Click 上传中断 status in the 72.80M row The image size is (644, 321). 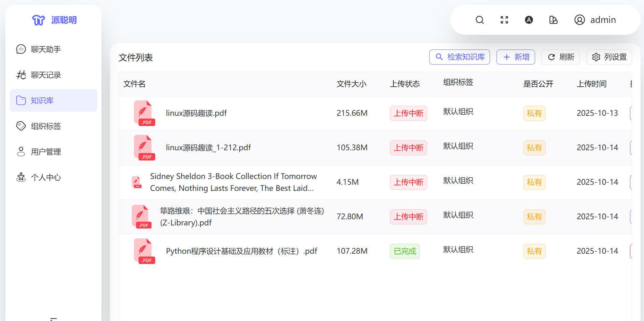point(408,217)
